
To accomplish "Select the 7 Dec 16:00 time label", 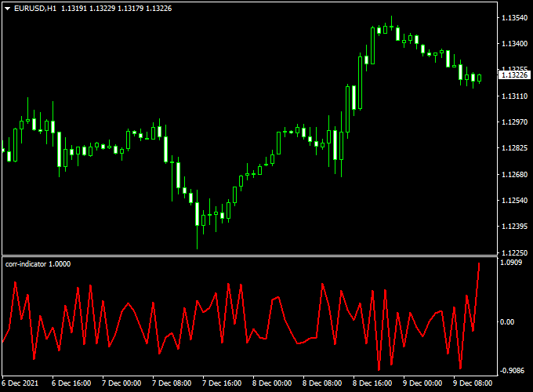I will [222, 383].
